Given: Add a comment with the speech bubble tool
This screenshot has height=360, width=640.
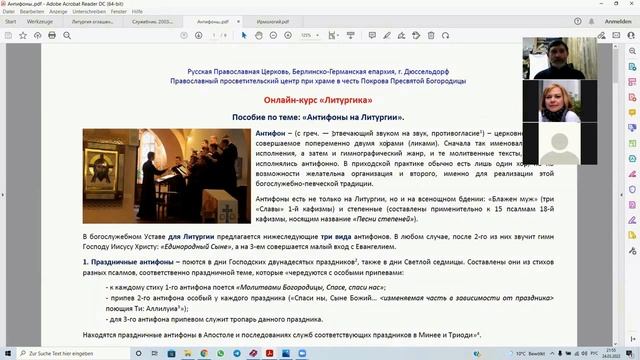Looking at the screenshot, I should [372, 36].
